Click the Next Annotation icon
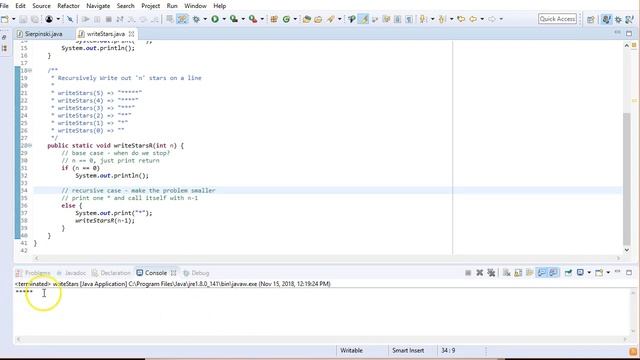Screen dimensions: 640x360 [x=423, y=19]
